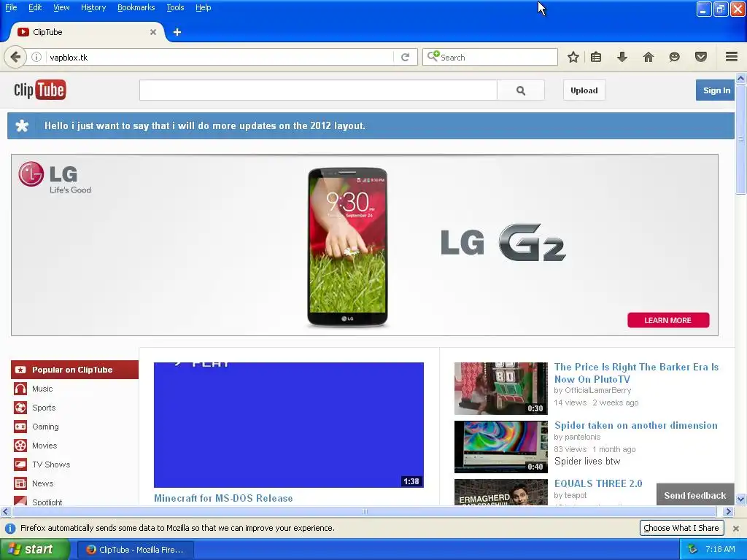
Task: Click the vertical scrollbar down arrow
Action: 740,499
